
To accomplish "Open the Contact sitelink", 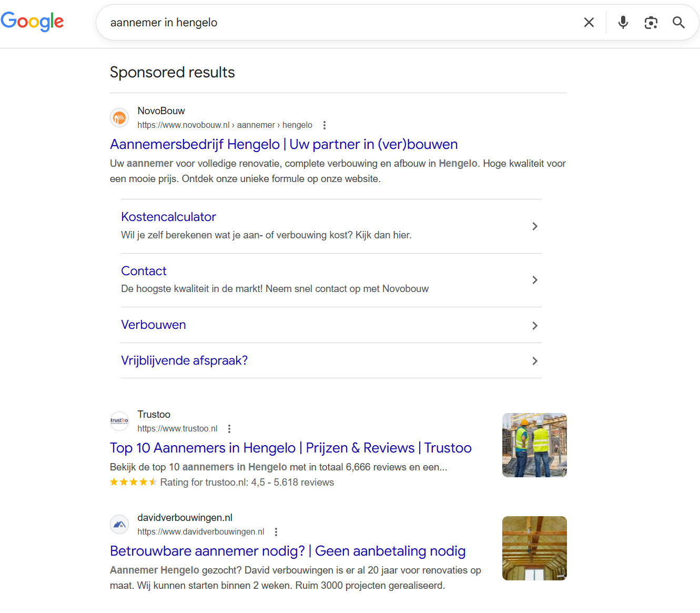I will tap(144, 271).
